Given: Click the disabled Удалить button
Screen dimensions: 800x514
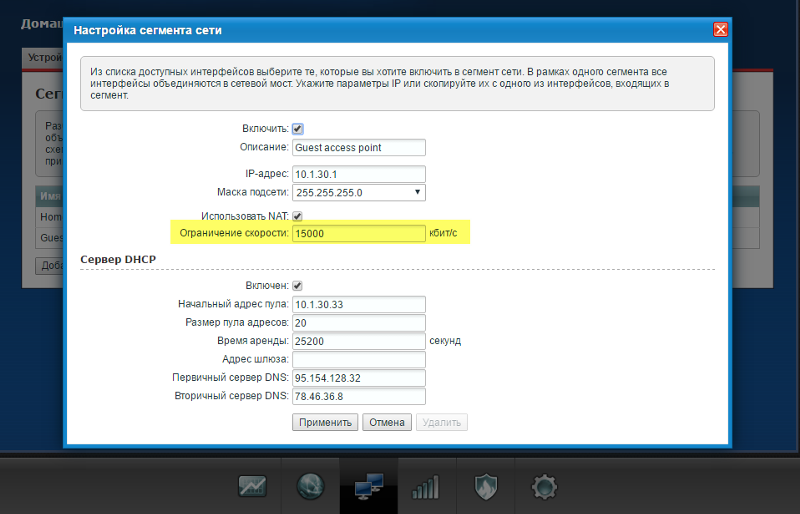Looking at the screenshot, I should click(x=442, y=422).
